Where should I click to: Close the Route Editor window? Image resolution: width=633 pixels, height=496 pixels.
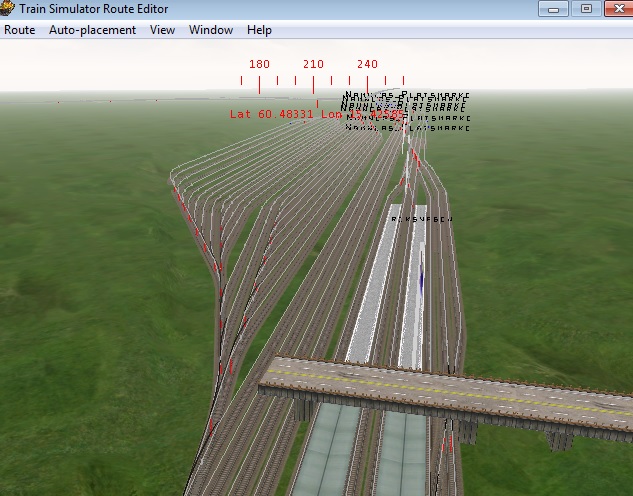coord(615,9)
